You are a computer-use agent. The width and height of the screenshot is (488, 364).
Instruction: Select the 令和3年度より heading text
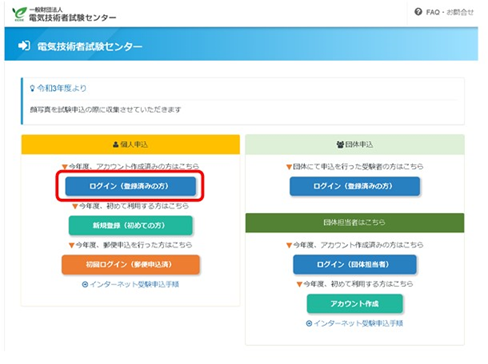pyautogui.click(x=62, y=88)
